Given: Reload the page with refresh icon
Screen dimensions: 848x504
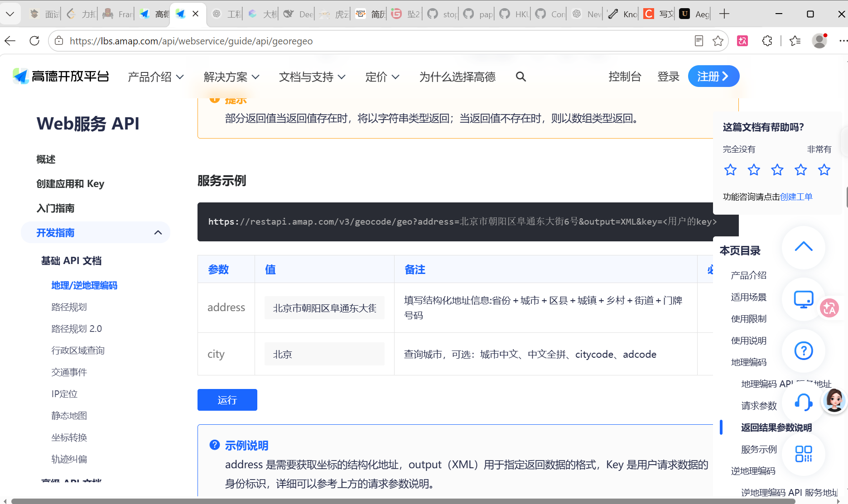Looking at the screenshot, I should [34, 41].
